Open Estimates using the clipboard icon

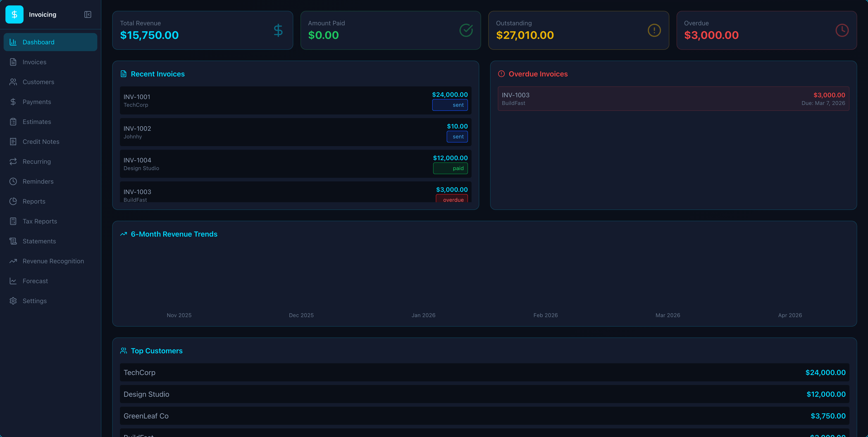pos(13,122)
